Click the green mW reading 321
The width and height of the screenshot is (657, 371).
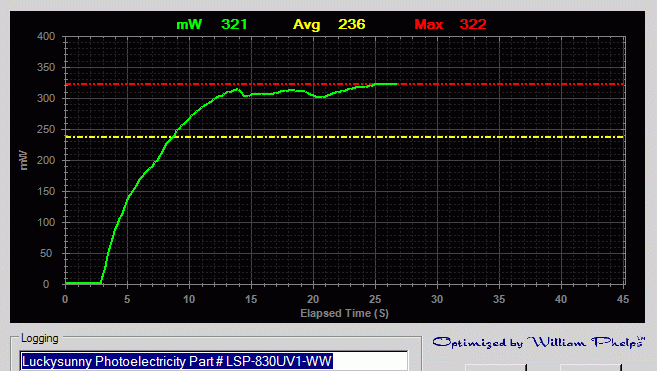(234, 24)
